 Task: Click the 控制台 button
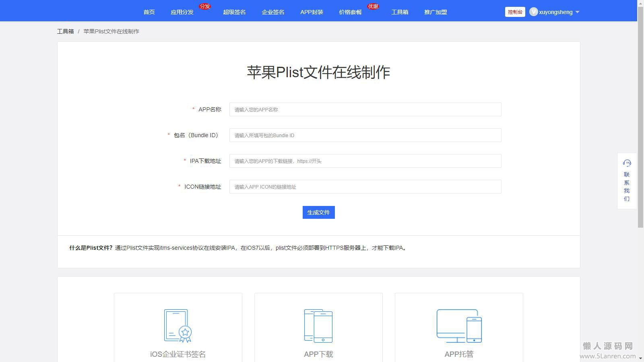[515, 12]
